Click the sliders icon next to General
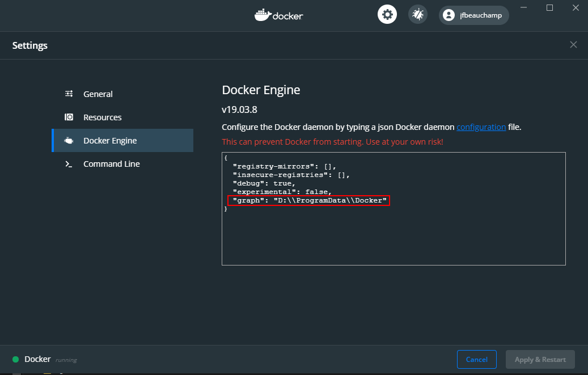588x375 pixels. tap(69, 94)
